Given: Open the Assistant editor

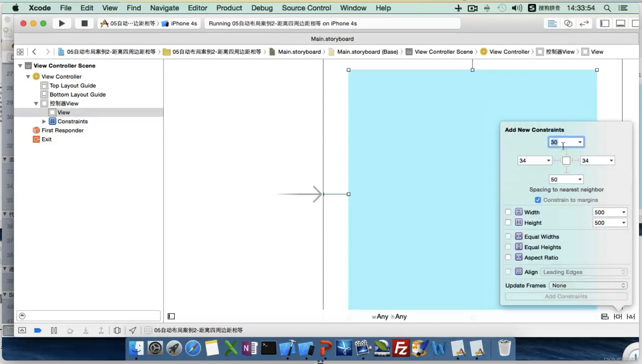Looking at the screenshot, I should pos(568,24).
